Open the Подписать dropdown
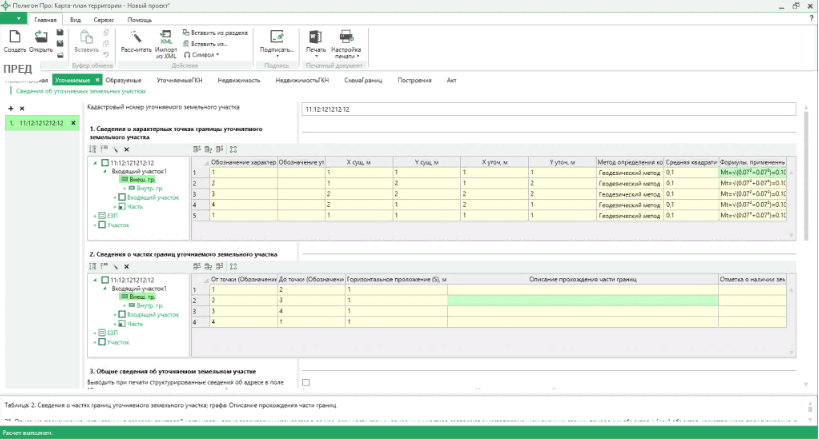Screen dimensions: 819x439 [276, 50]
